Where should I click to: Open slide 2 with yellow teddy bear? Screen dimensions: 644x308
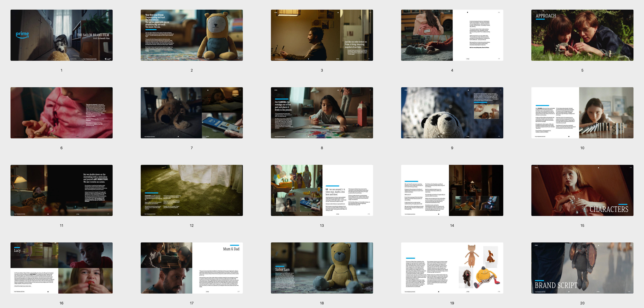192,35
